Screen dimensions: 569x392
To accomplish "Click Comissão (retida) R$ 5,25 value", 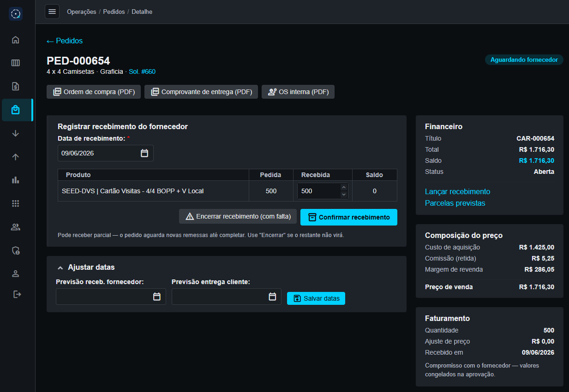I will (x=543, y=258).
